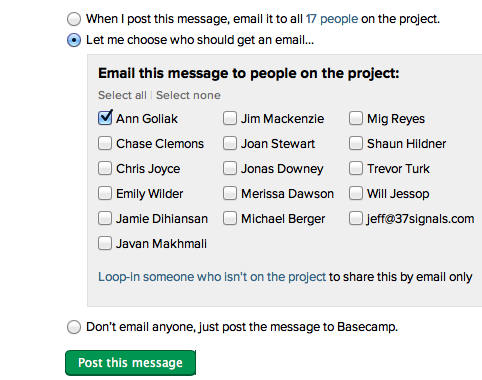
Task: Select email all 17 people radio option
Action: click(x=74, y=19)
